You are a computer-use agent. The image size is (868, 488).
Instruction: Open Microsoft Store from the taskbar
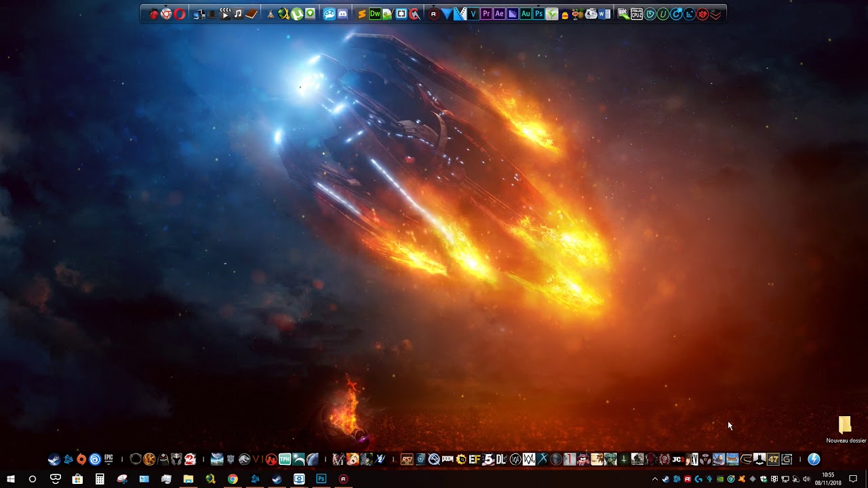pos(77,479)
